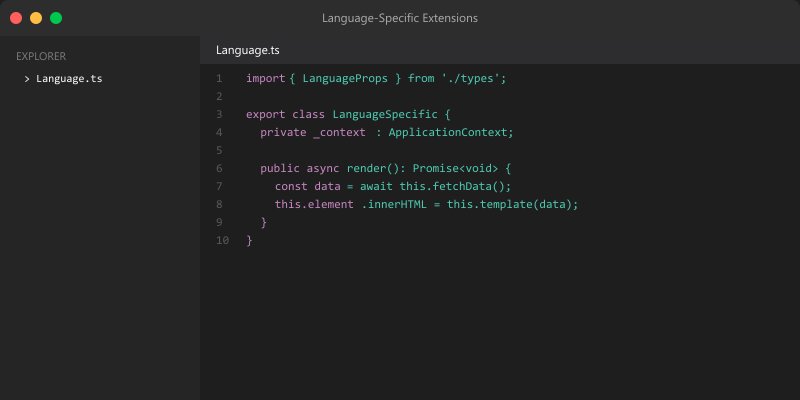Select Language.ts file in Explorer tree
The height and width of the screenshot is (400, 800).
69,79
